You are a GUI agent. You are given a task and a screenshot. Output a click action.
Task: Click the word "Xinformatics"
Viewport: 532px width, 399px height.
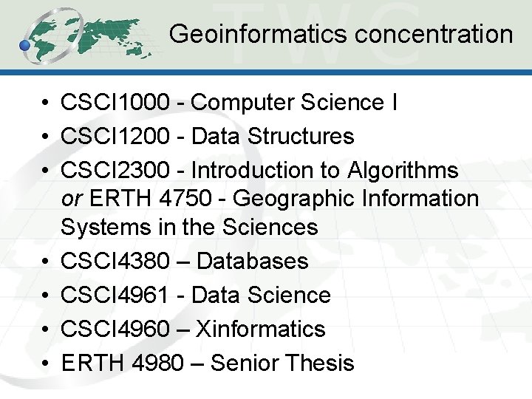tap(260, 329)
